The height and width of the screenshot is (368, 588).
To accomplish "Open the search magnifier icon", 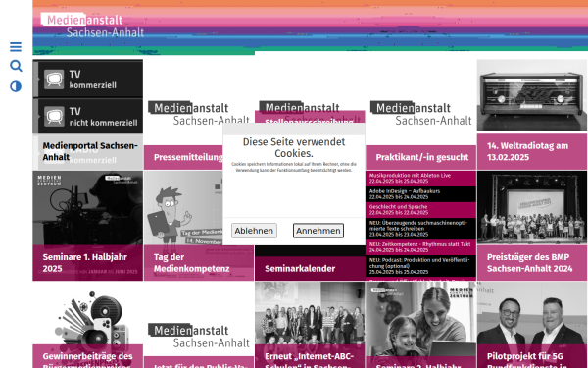I will pyautogui.click(x=16, y=66).
